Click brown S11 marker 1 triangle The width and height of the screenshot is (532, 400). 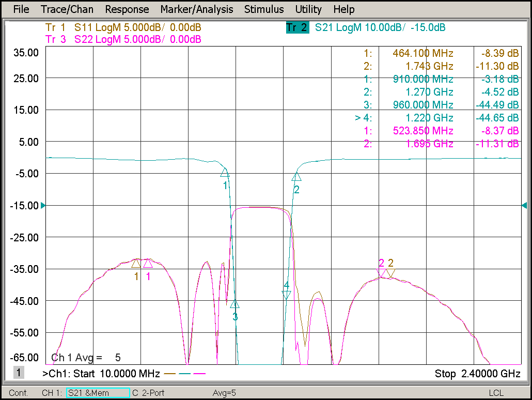136,264
